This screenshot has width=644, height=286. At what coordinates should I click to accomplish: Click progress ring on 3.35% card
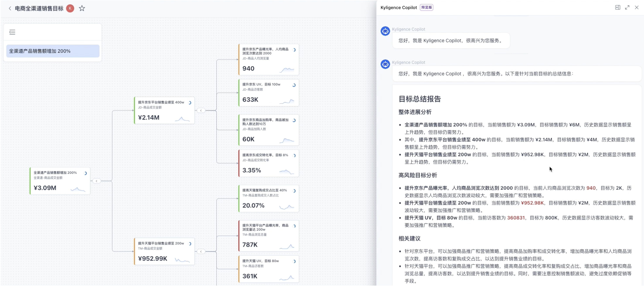pos(294,156)
